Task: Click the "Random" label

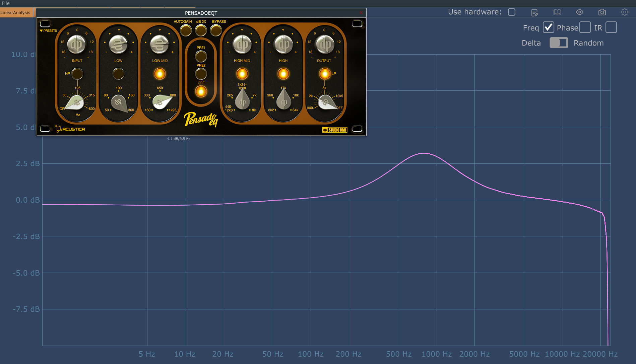Action: [x=589, y=43]
